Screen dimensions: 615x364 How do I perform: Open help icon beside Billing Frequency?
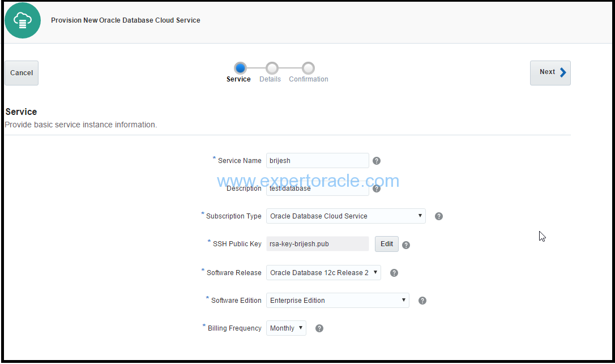tap(319, 329)
